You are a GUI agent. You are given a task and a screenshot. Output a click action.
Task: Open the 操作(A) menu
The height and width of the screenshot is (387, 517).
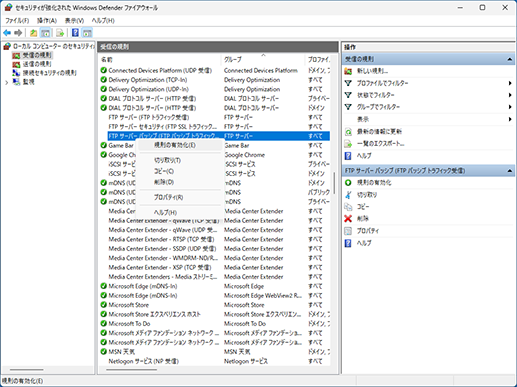click(x=47, y=21)
